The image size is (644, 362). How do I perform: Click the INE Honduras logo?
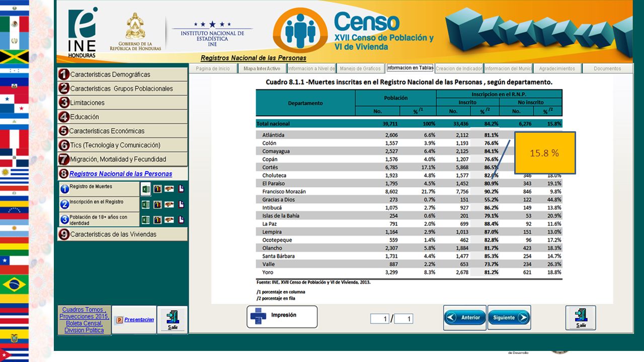click(x=82, y=33)
